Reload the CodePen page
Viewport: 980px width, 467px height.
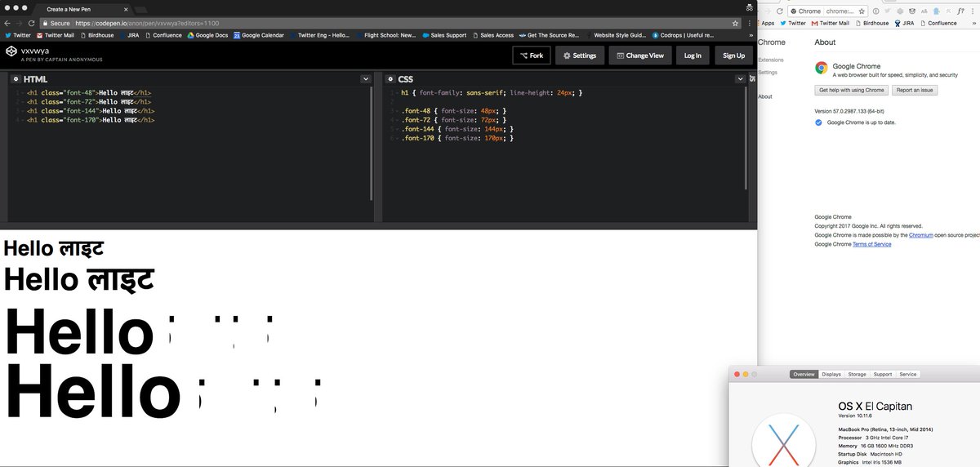31,23
